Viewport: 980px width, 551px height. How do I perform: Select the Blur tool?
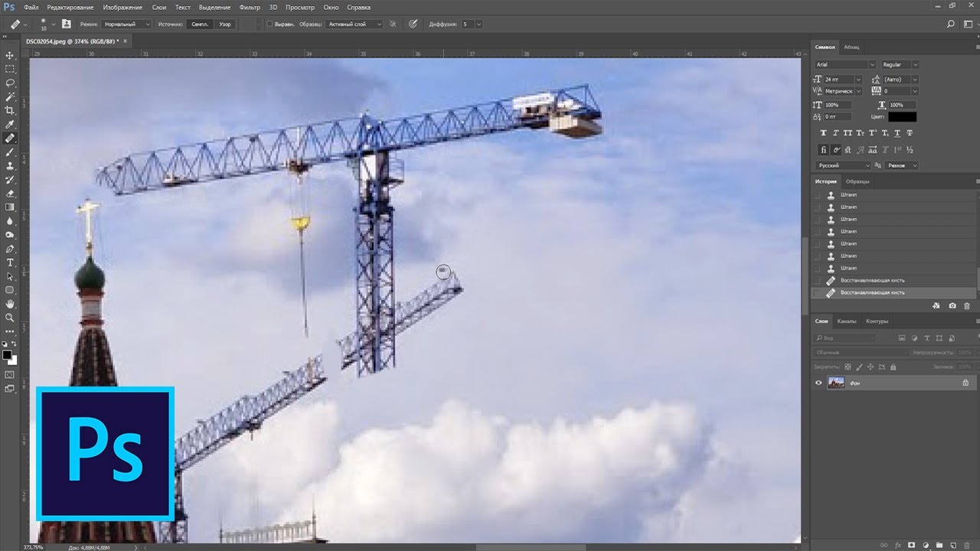[x=10, y=221]
